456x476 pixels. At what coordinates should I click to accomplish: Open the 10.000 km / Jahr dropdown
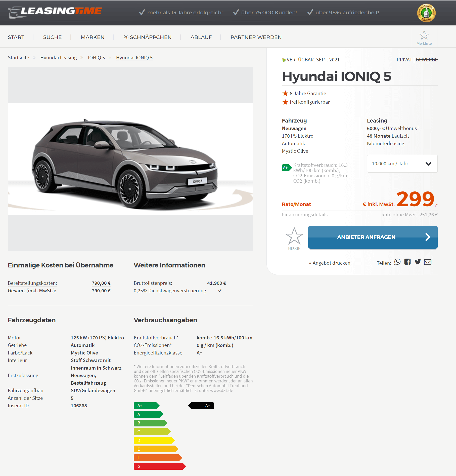pyautogui.click(x=402, y=164)
